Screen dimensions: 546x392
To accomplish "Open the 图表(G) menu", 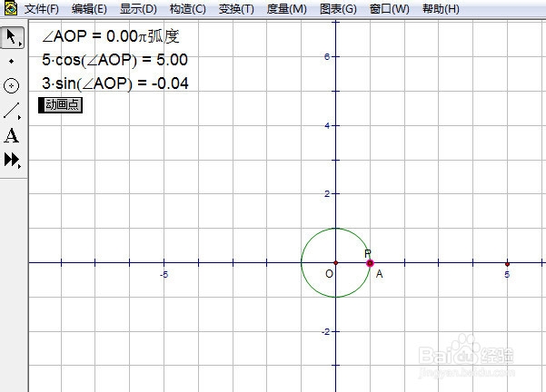I will (338, 9).
